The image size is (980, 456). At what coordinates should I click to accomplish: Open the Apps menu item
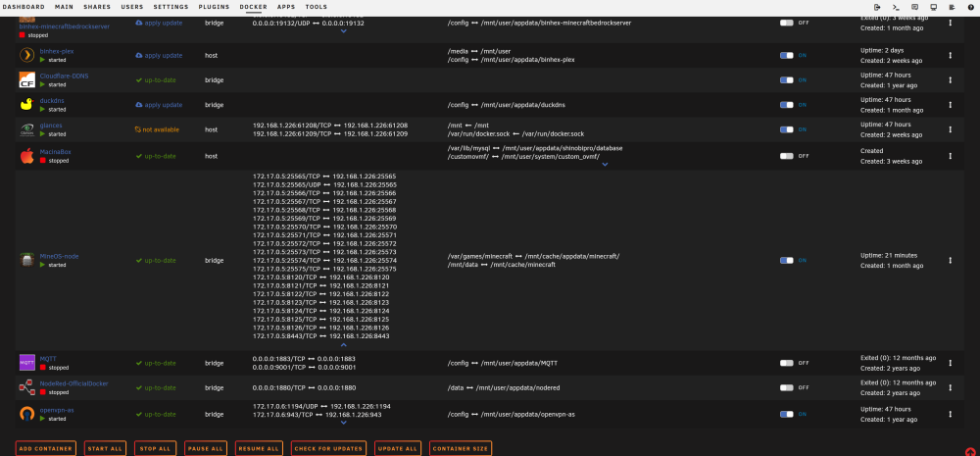click(x=286, y=7)
